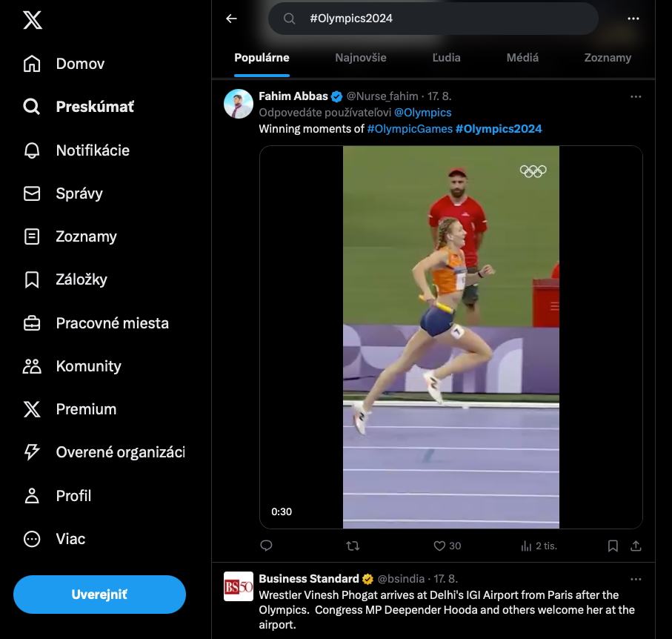Click the X logo at top left

[33, 20]
